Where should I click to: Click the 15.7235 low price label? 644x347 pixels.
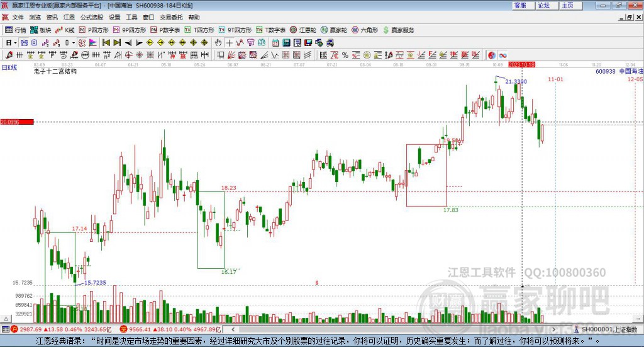tap(95, 283)
